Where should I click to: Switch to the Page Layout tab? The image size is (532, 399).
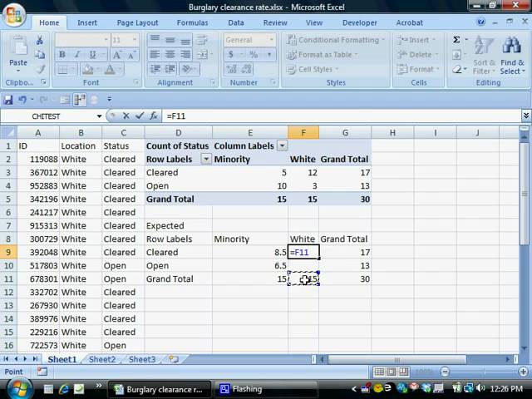pos(137,22)
